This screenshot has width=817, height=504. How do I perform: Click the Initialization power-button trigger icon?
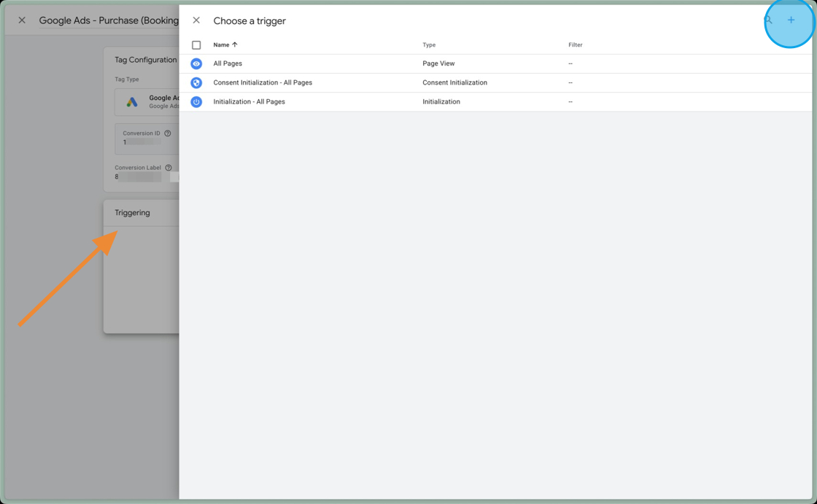(x=195, y=101)
